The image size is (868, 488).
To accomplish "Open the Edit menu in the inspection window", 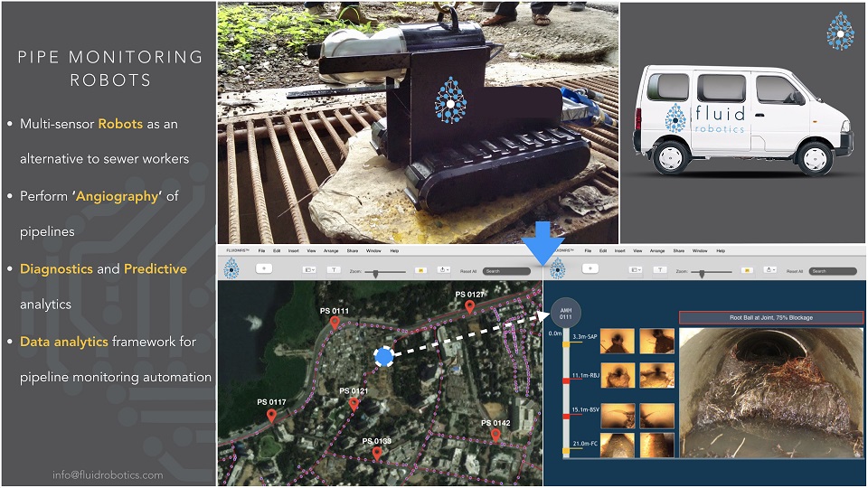I will tap(603, 250).
